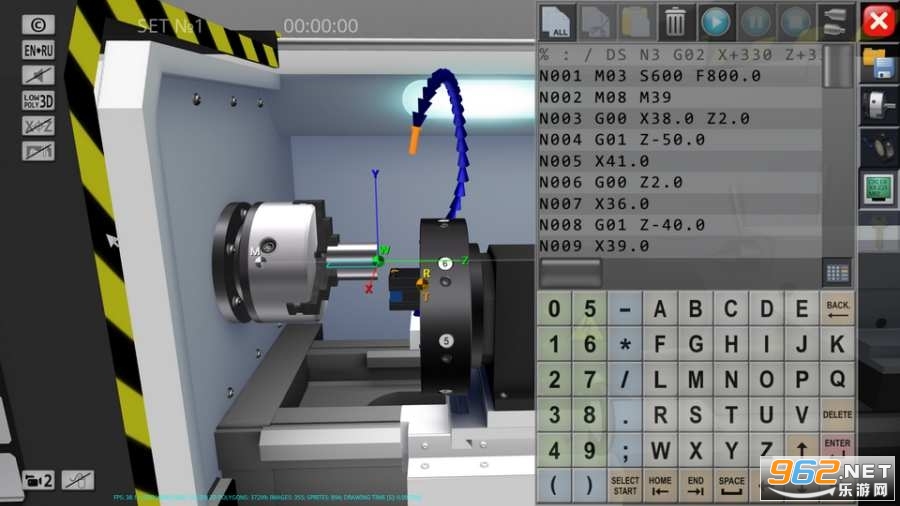Switch camera view with camera 2 icon
The height and width of the screenshot is (506, 900).
click(38, 480)
